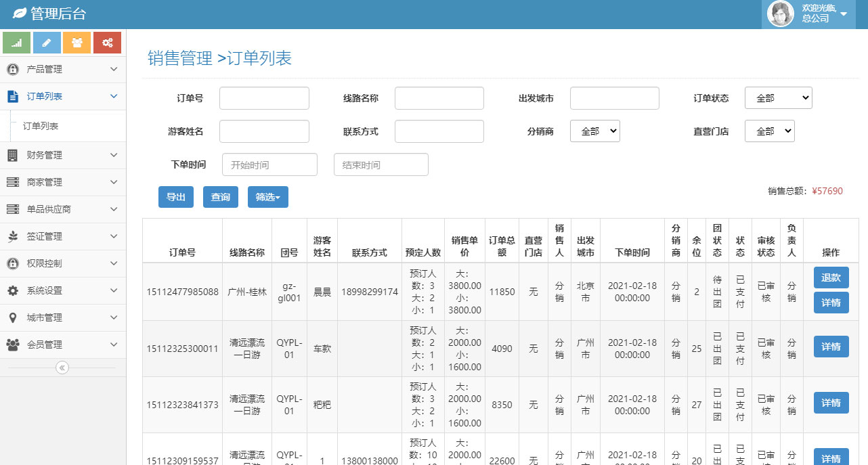Open the 直营门店 dropdown
Viewport: 868px width, 465px height.
769,131
